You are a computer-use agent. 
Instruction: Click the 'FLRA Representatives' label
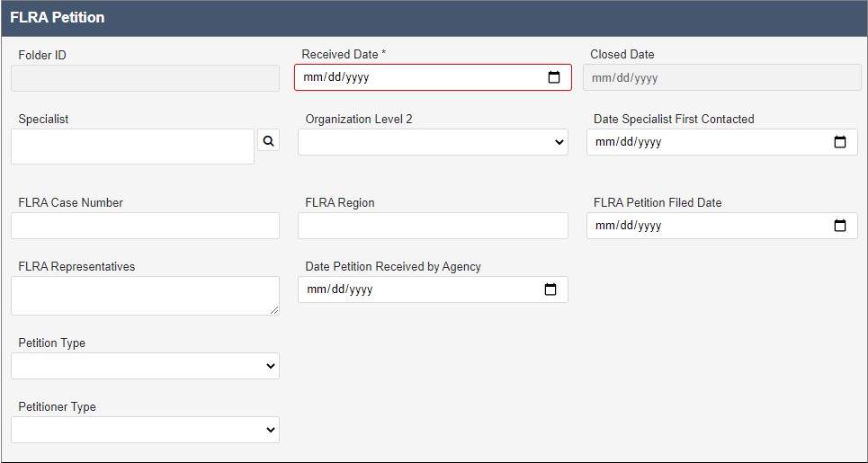pos(76,267)
